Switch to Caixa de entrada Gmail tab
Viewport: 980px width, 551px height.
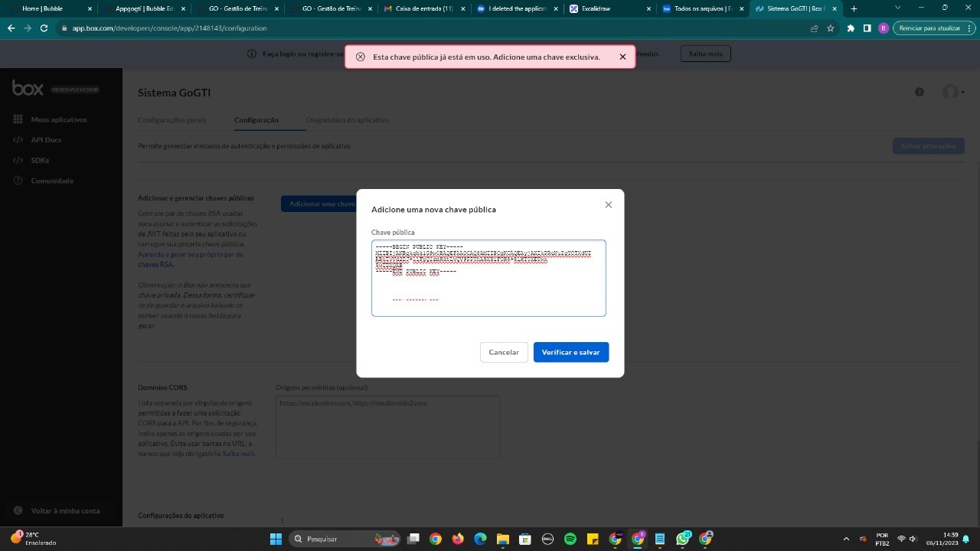click(424, 8)
